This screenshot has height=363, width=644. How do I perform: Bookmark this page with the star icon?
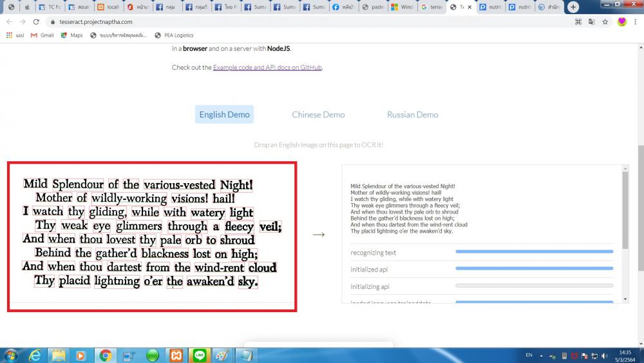605,22
